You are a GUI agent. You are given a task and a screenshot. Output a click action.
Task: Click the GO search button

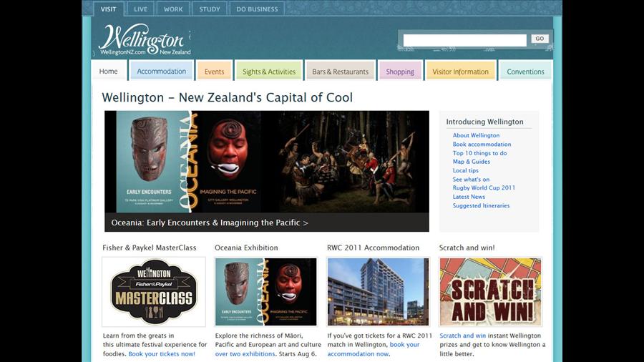click(540, 39)
